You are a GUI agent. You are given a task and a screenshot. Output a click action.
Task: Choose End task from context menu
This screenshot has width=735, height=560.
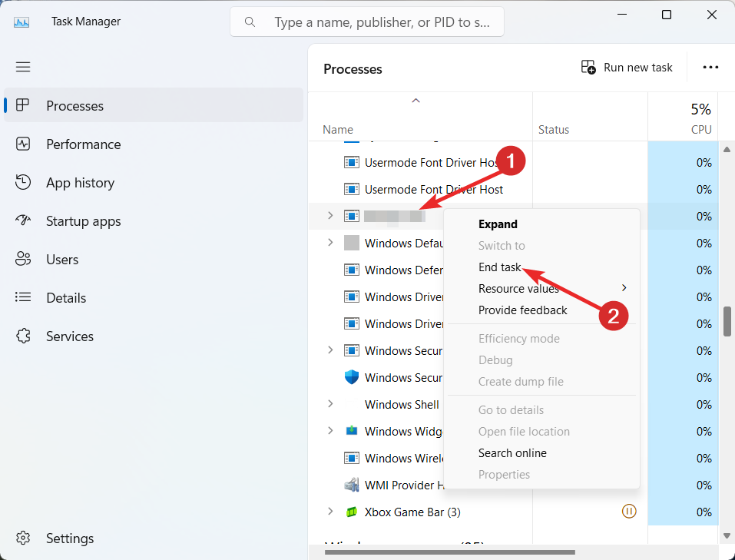[500, 267]
